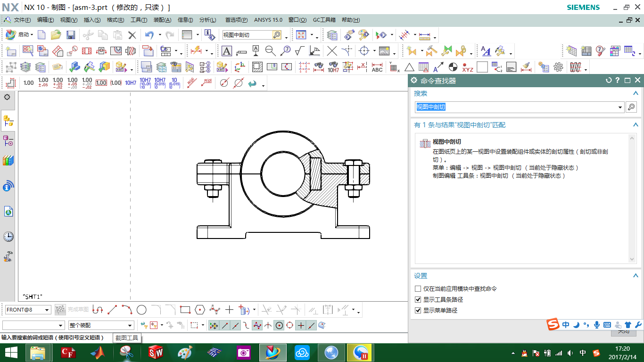Open the ANSYS 15.0 menu
644x362 pixels.
[268, 20]
